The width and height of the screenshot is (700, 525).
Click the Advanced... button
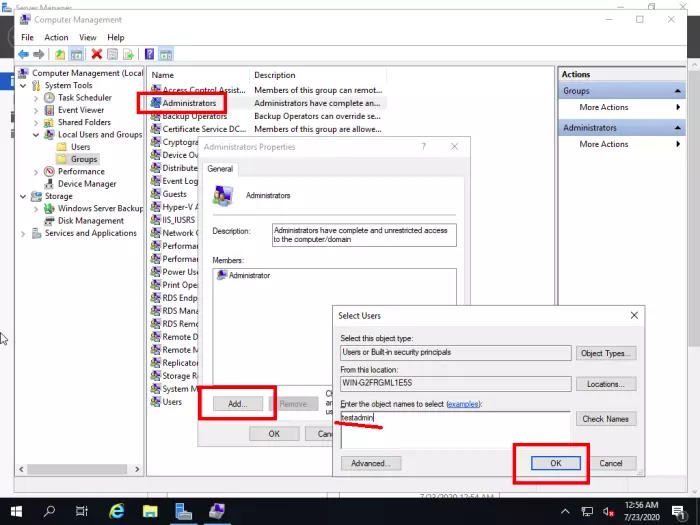(371, 463)
